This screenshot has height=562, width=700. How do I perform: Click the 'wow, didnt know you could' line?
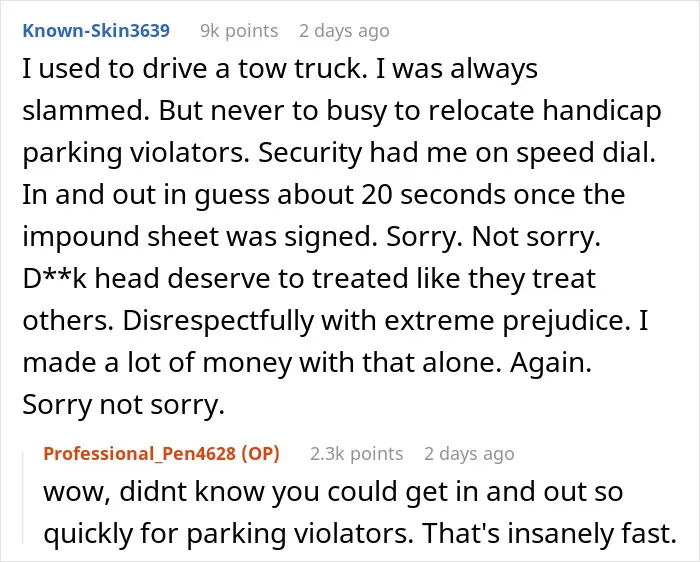point(333,491)
